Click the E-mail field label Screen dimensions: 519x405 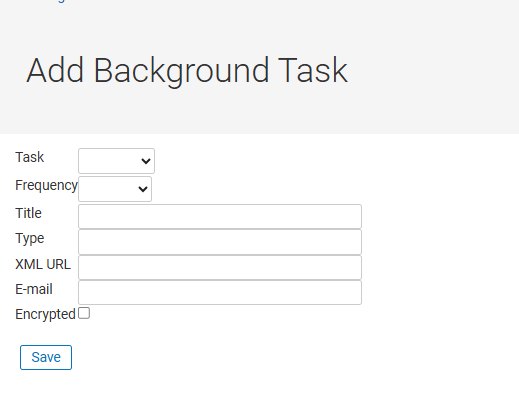click(34, 289)
